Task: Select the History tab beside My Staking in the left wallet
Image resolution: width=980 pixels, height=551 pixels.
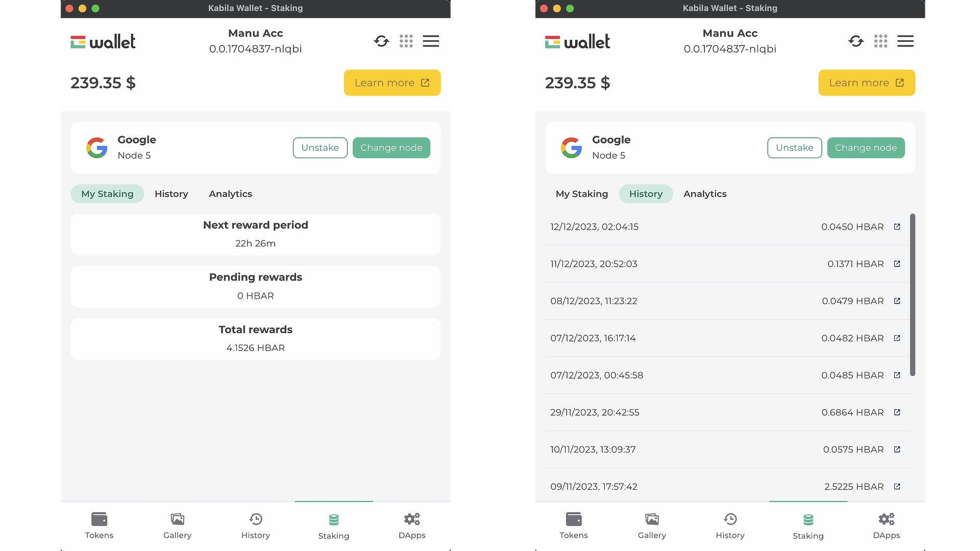Action: click(171, 194)
